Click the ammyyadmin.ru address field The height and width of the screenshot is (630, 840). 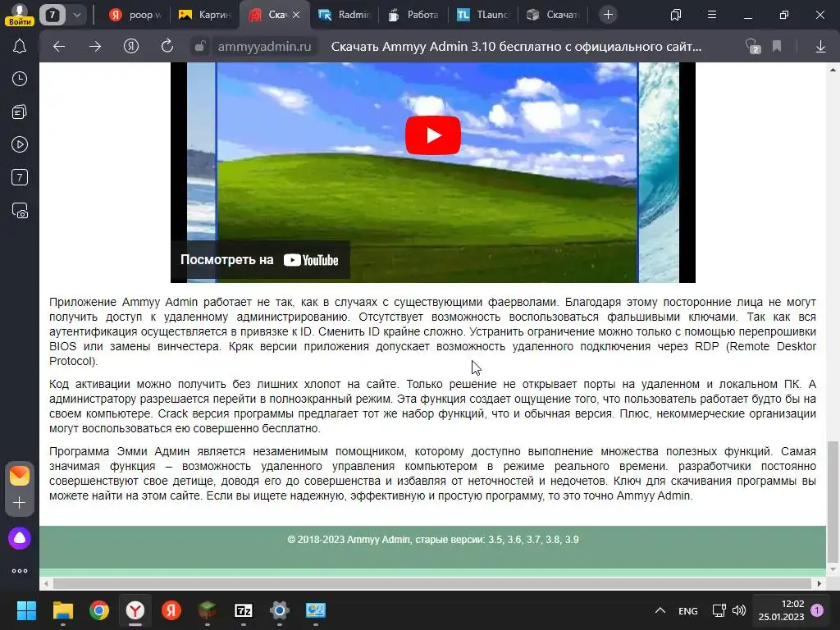pos(264,47)
